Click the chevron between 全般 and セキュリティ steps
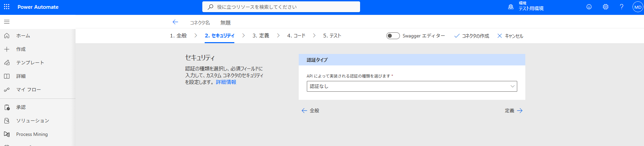This screenshot has height=146, width=644. click(196, 35)
